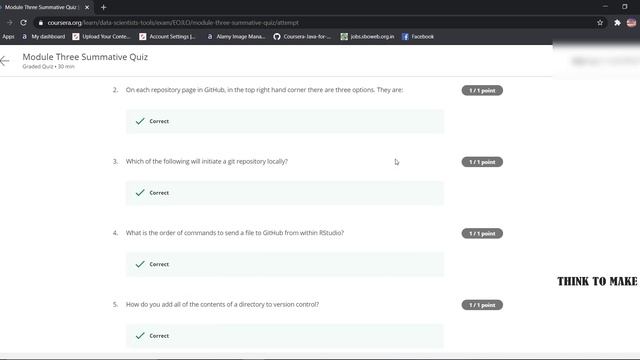
Task: Open the Facebook bookmark
Action: tap(418, 37)
